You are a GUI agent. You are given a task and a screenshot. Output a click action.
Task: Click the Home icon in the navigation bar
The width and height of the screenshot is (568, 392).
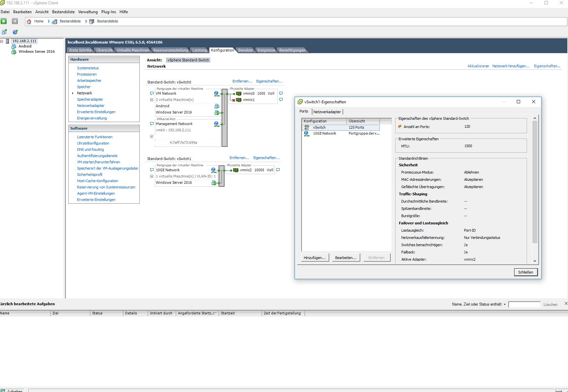[29, 21]
